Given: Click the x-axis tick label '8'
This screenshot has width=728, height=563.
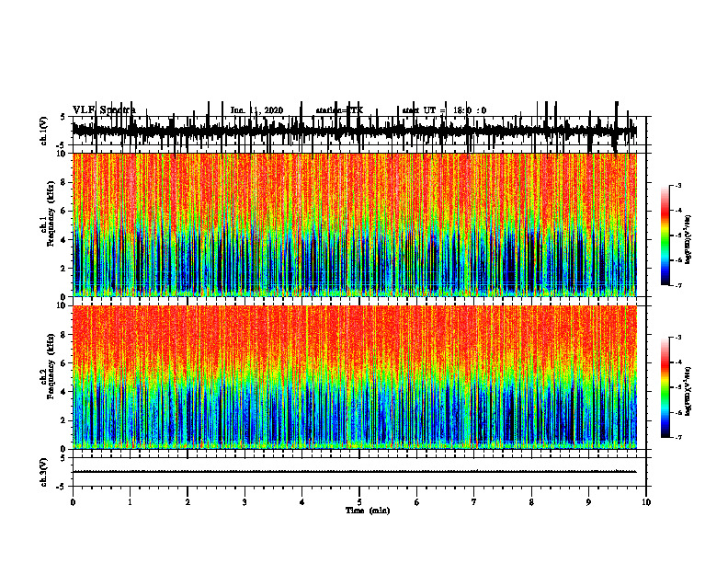Looking at the screenshot, I should point(531,502).
